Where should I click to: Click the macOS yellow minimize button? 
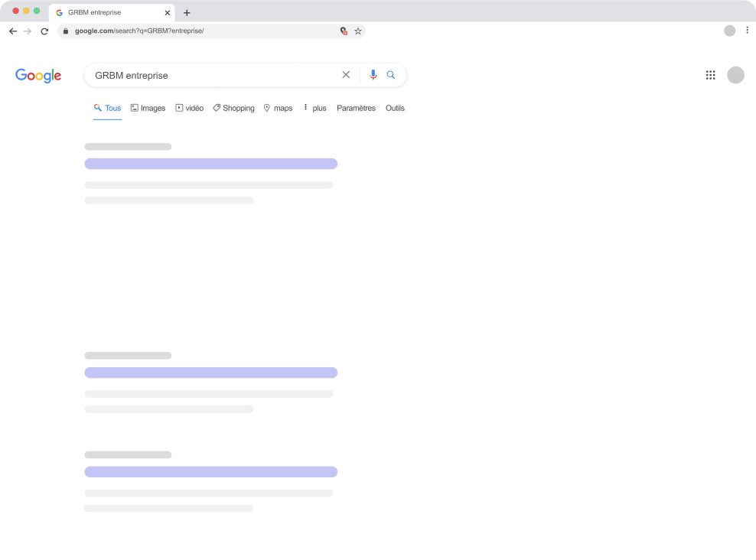[26, 11]
